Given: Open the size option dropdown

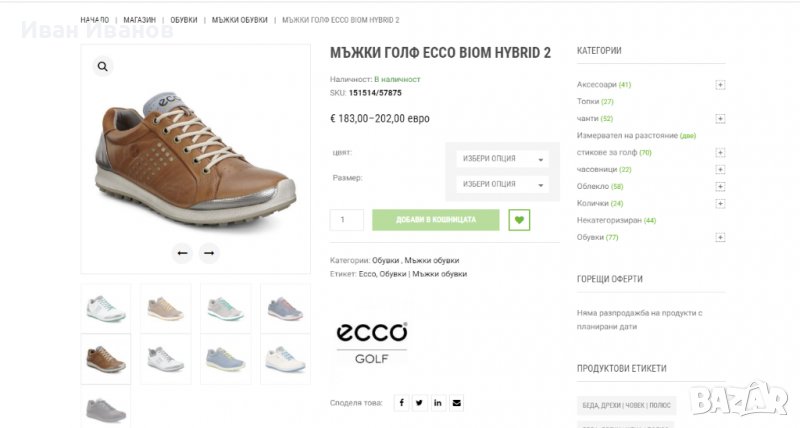Looking at the screenshot, I should [502, 184].
